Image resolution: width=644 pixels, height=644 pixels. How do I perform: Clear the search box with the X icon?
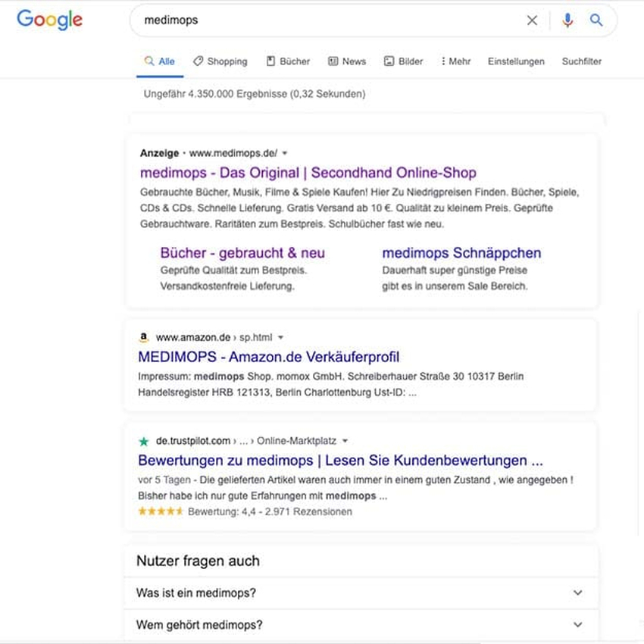tap(532, 20)
